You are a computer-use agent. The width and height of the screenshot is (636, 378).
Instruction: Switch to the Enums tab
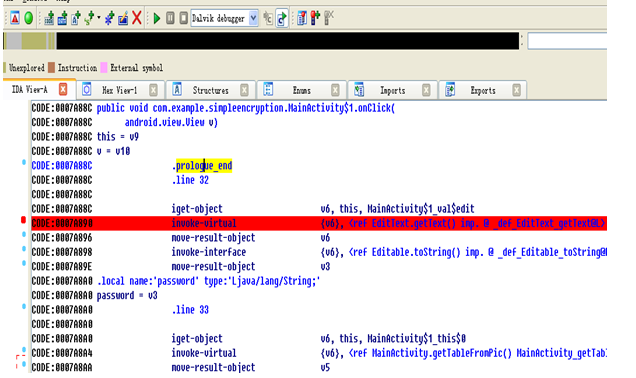point(302,90)
